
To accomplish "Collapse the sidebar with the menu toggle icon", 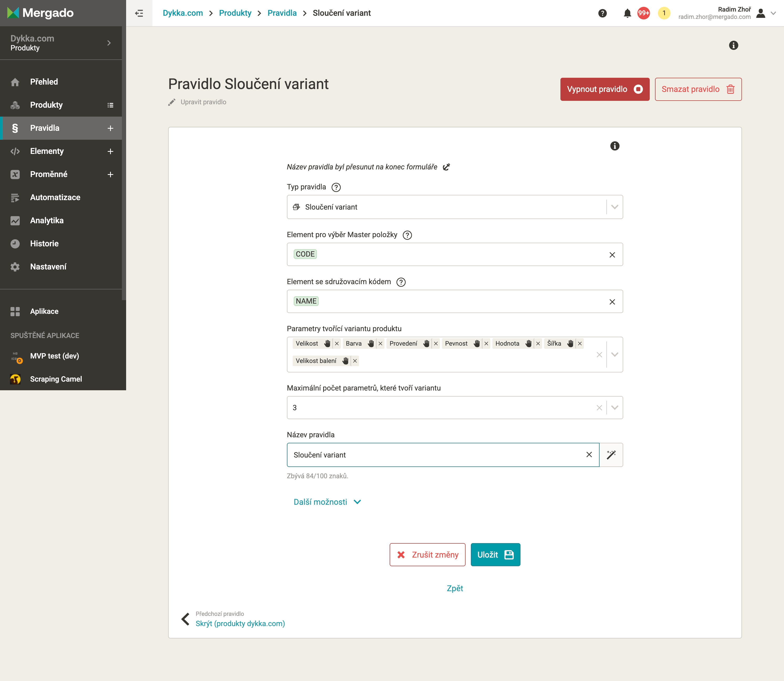I will pos(139,13).
